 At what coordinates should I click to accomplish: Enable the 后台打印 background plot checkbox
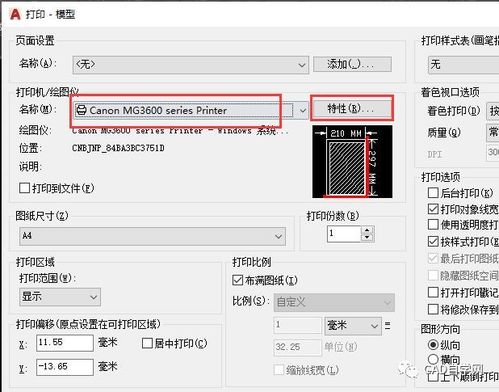pyautogui.click(x=433, y=193)
